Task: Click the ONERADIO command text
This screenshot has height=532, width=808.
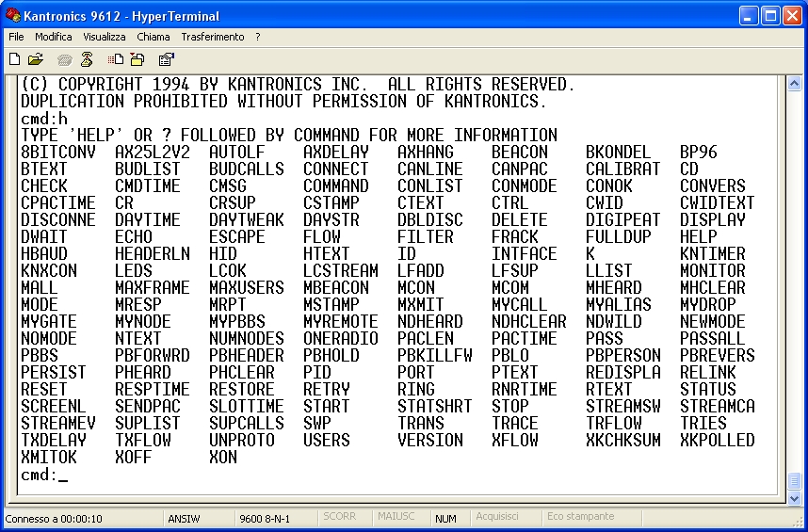Action: click(341, 339)
